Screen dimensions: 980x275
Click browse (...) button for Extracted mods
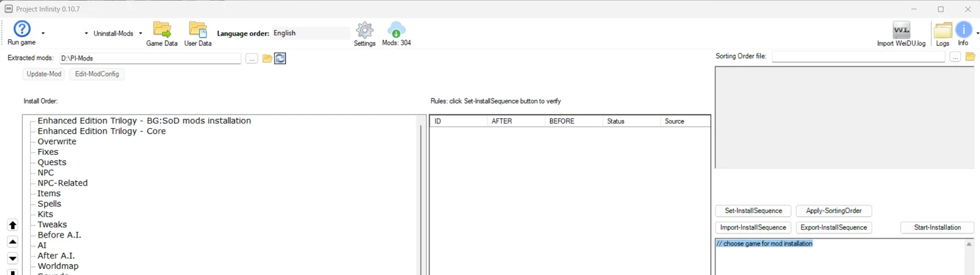(x=252, y=58)
